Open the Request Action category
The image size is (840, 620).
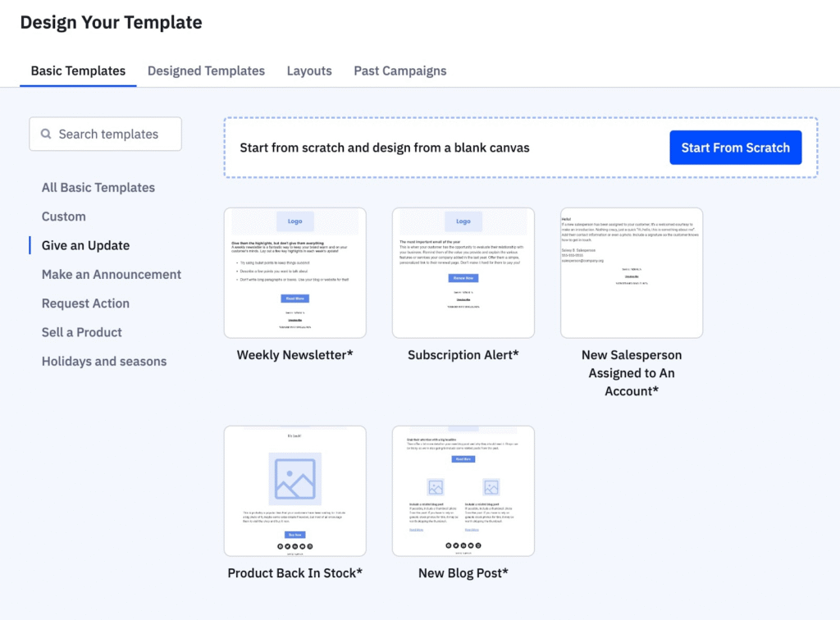(x=85, y=303)
